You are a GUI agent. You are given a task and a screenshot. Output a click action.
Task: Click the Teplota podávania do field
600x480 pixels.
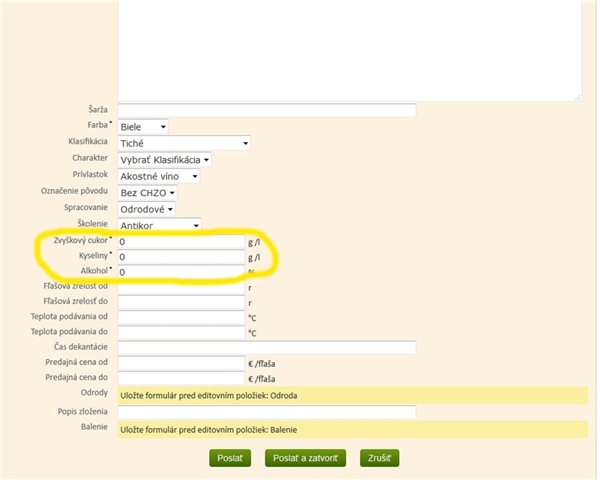[181, 333]
